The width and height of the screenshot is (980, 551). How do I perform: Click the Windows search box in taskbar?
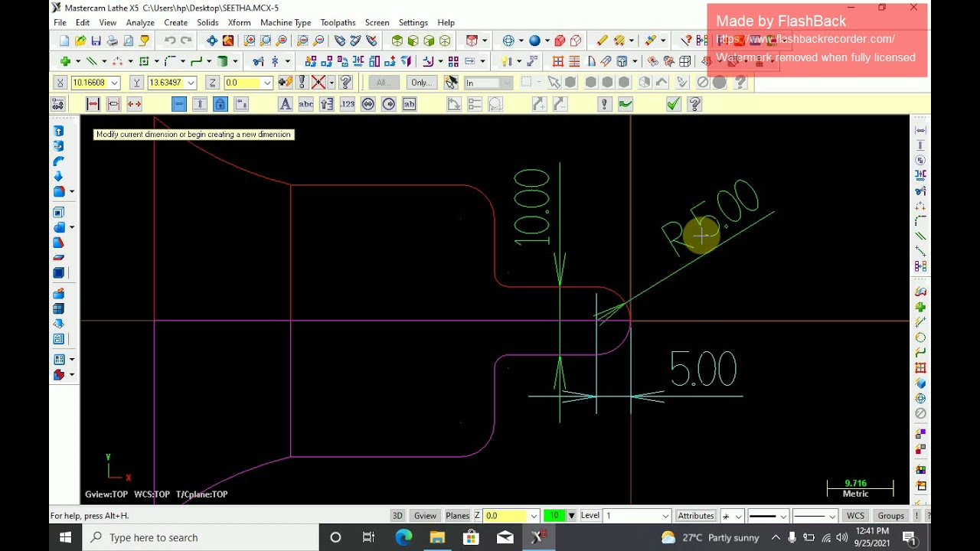coord(199,537)
